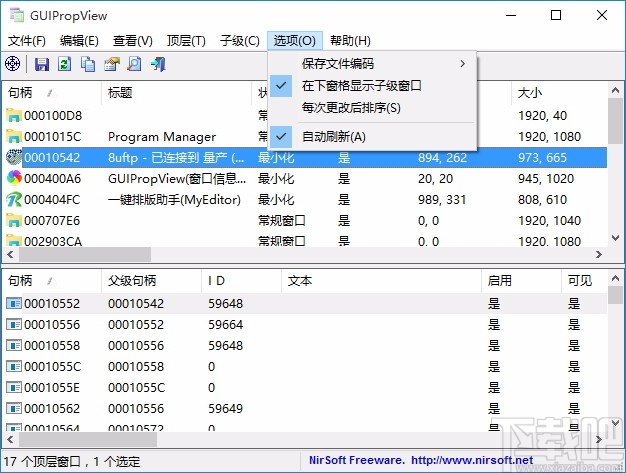Click top pane horizontal scrollbar left arrow
626x473 pixels.
click(10, 254)
